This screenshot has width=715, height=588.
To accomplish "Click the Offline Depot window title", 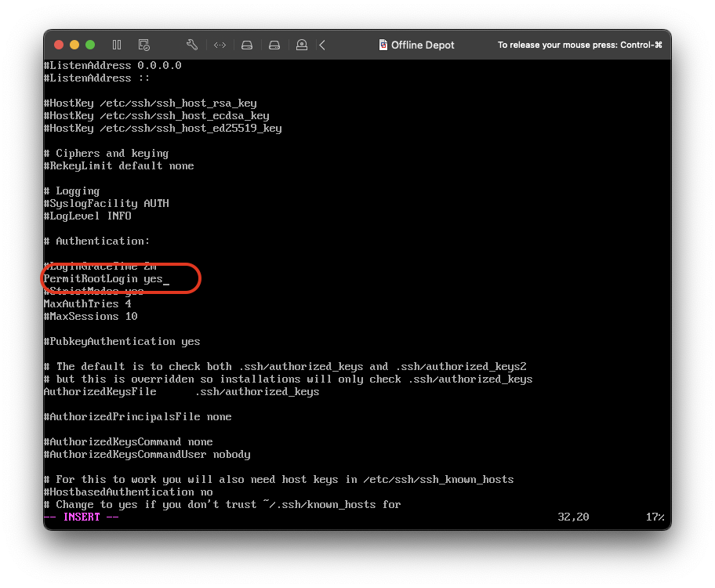I will coord(423,45).
